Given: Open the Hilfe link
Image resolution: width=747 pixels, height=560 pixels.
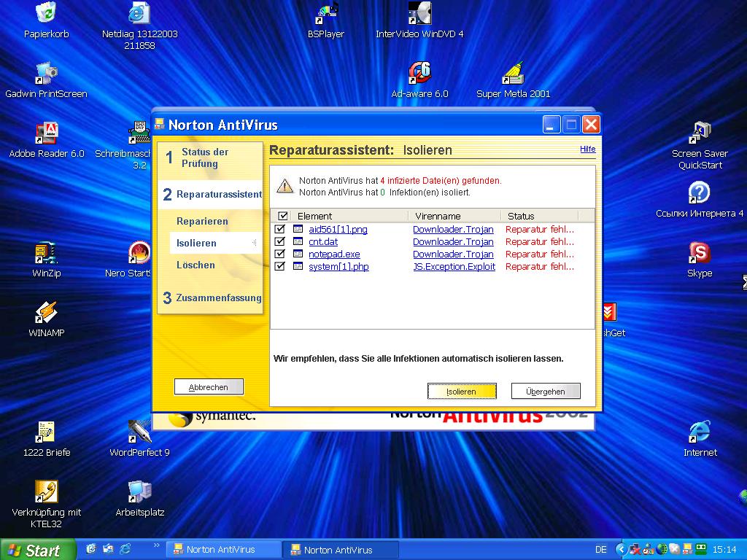Looking at the screenshot, I should 587,149.
